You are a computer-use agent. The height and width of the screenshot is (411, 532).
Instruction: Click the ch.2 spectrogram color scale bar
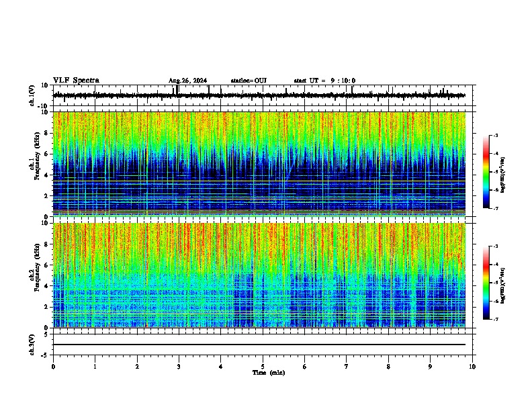click(486, 283)
